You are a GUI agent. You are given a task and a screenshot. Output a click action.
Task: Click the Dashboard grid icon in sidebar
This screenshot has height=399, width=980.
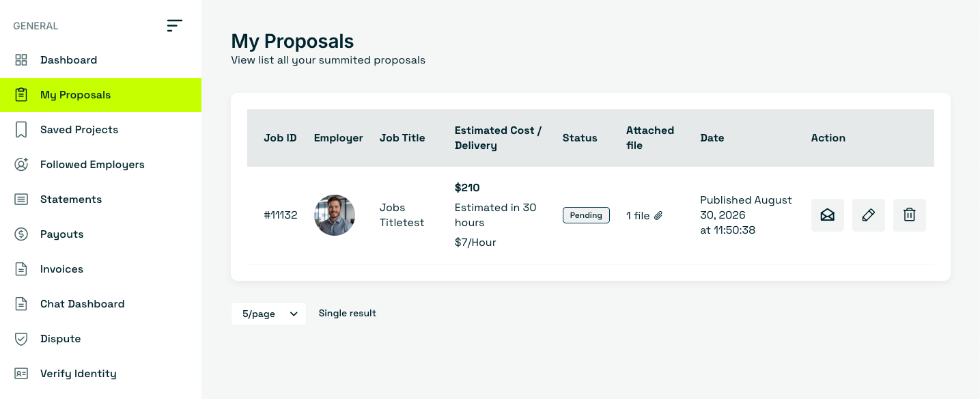click(21, 60)
